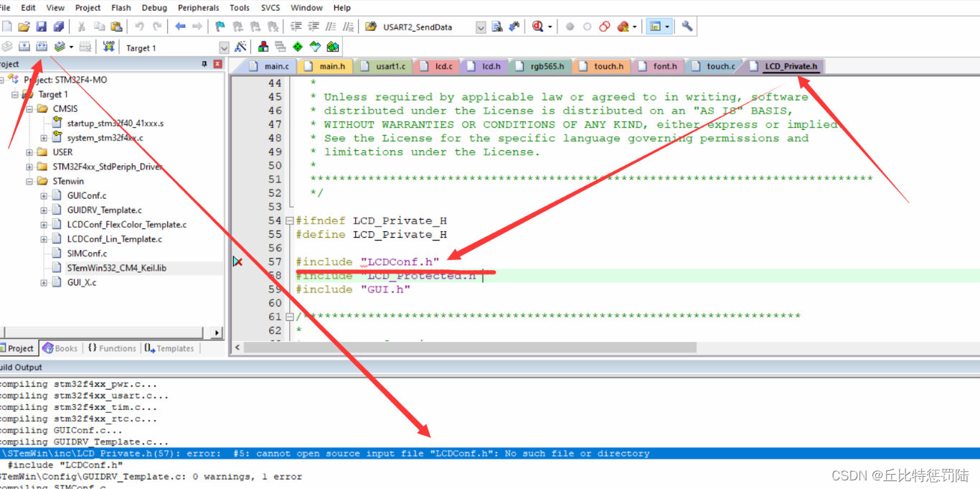980x489 pixels.
Task: Pin the Project panel
Action: [x=204, y=64]
